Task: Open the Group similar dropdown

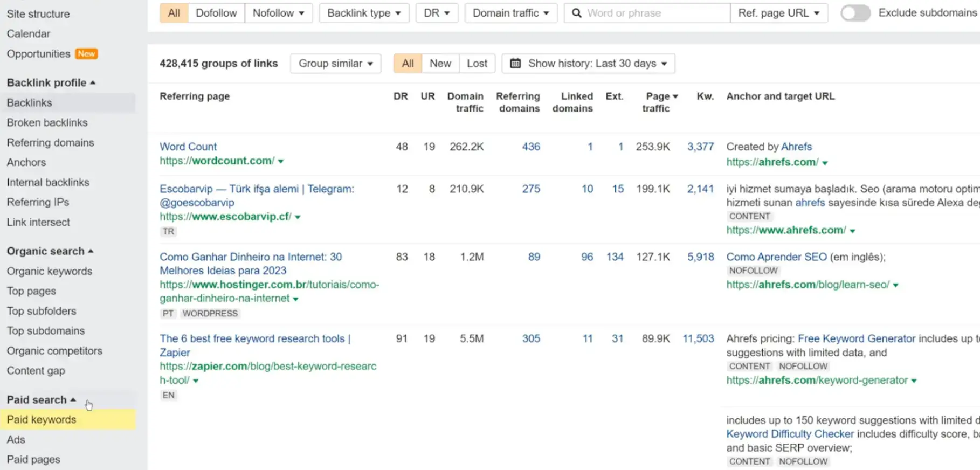Action: pos(336,64)
